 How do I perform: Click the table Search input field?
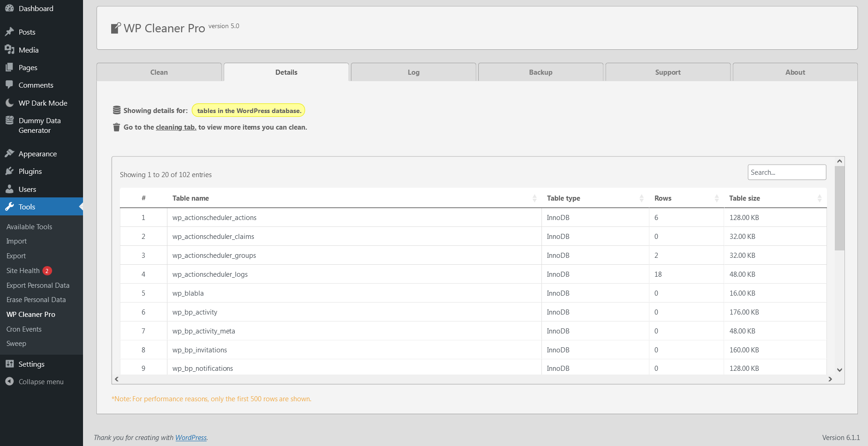(786, 172)
